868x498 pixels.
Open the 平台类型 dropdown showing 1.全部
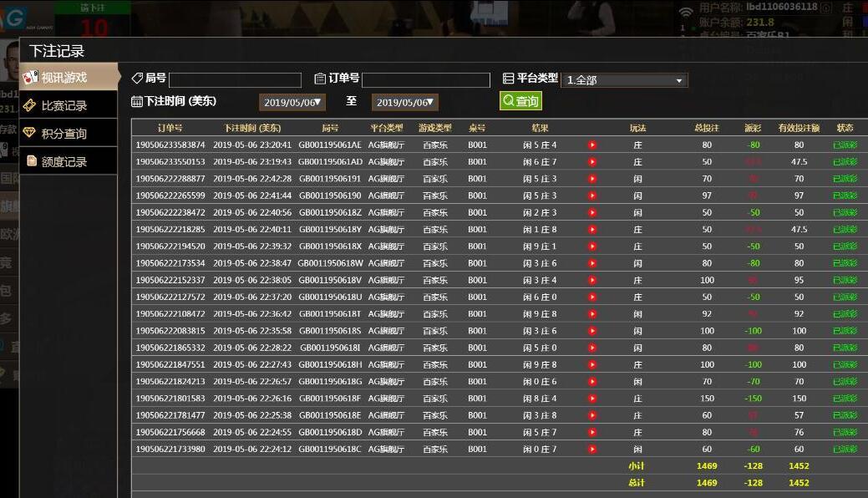(624, 79)
